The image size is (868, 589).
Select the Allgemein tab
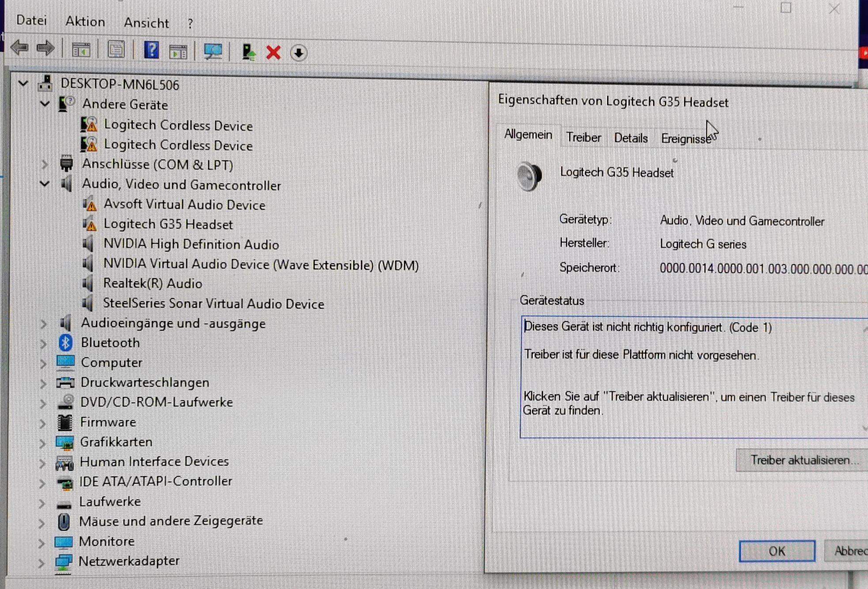(x=528, y=134)
